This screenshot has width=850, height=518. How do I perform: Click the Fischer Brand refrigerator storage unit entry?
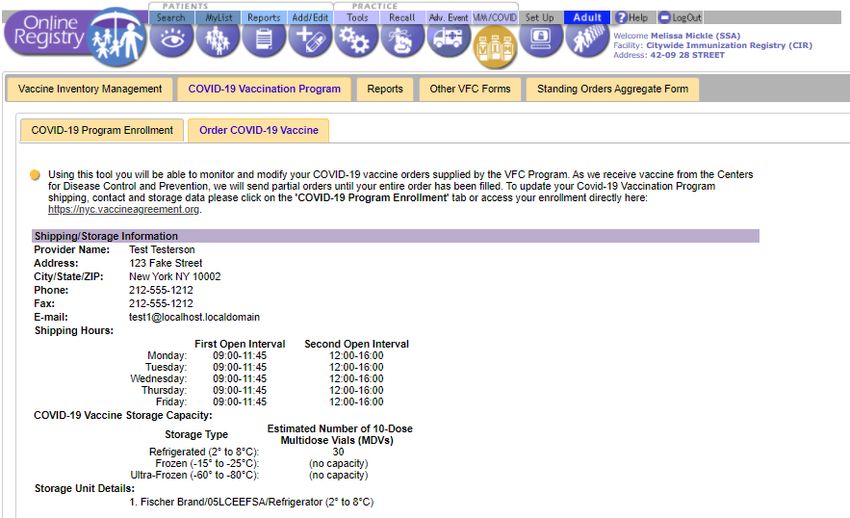click(x=252, y=502)
